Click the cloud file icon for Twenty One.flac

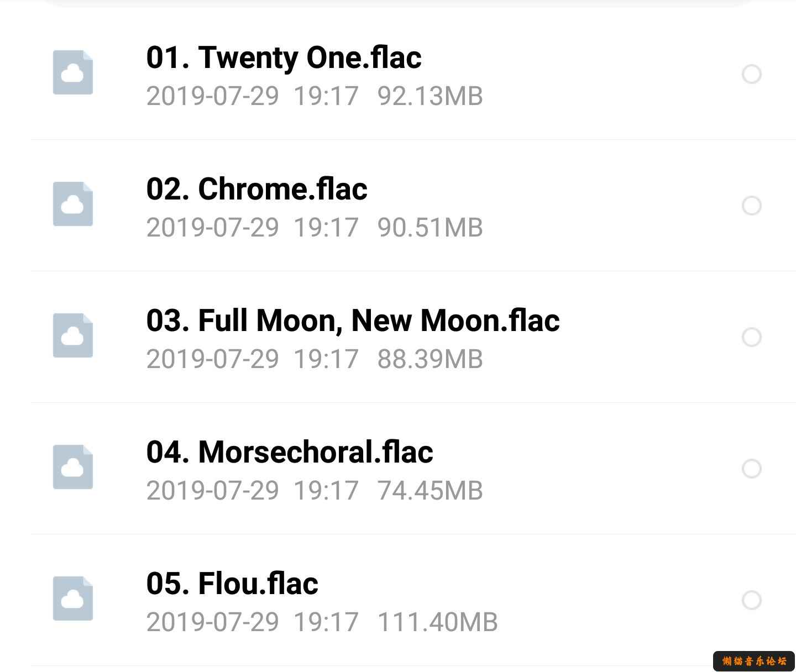pyautogui.click(x=73, y=72)
